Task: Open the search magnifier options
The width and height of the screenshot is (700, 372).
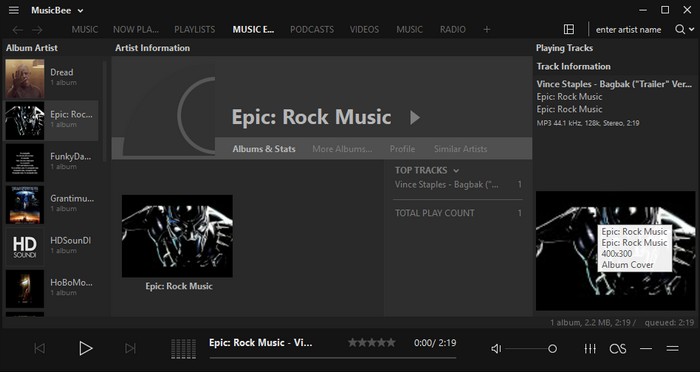Action: (x=684, y=29)
